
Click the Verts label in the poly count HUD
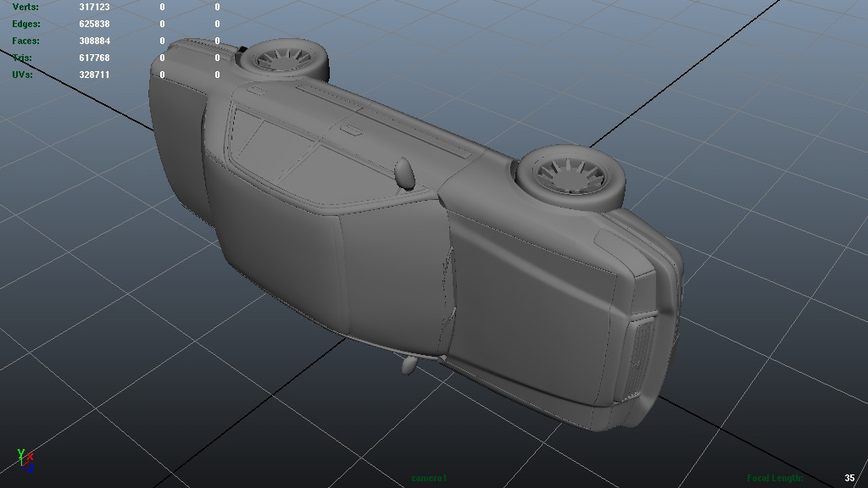(25, 7)
